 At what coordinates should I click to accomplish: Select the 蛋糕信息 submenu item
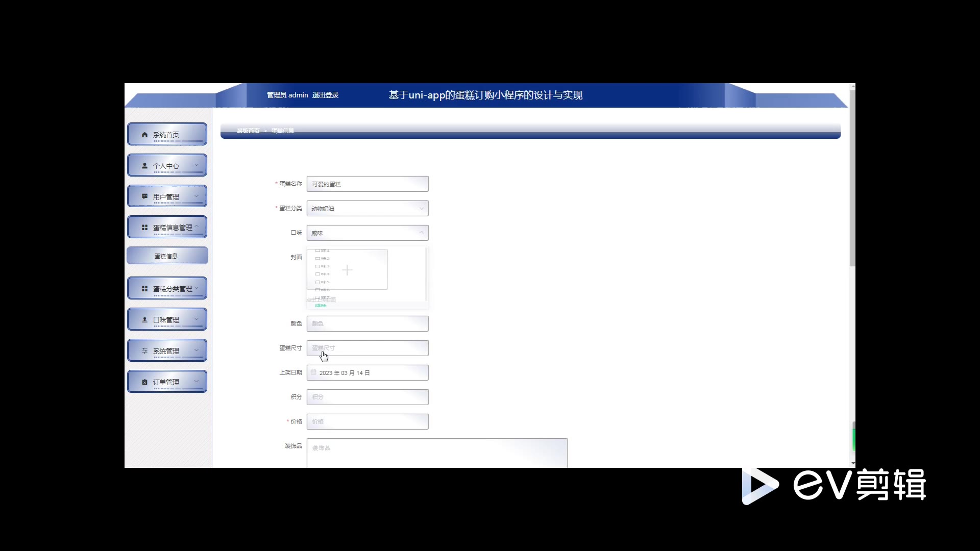coord(166,256)
